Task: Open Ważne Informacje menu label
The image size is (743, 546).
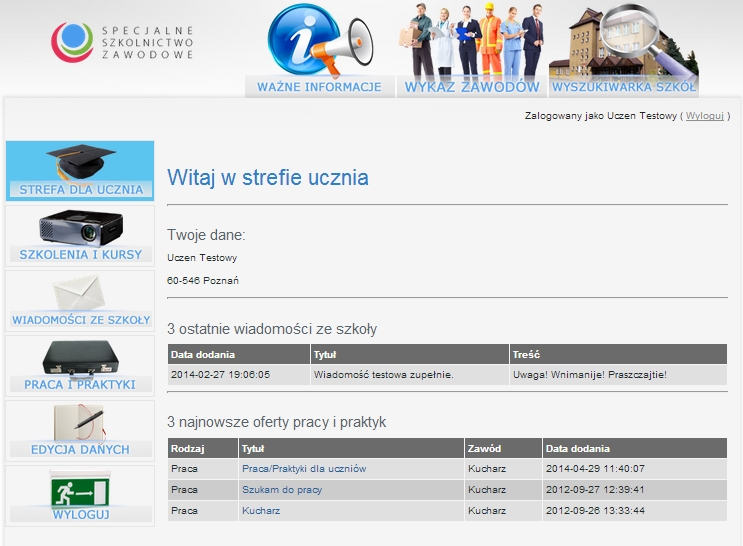Action: click(319, 87)
